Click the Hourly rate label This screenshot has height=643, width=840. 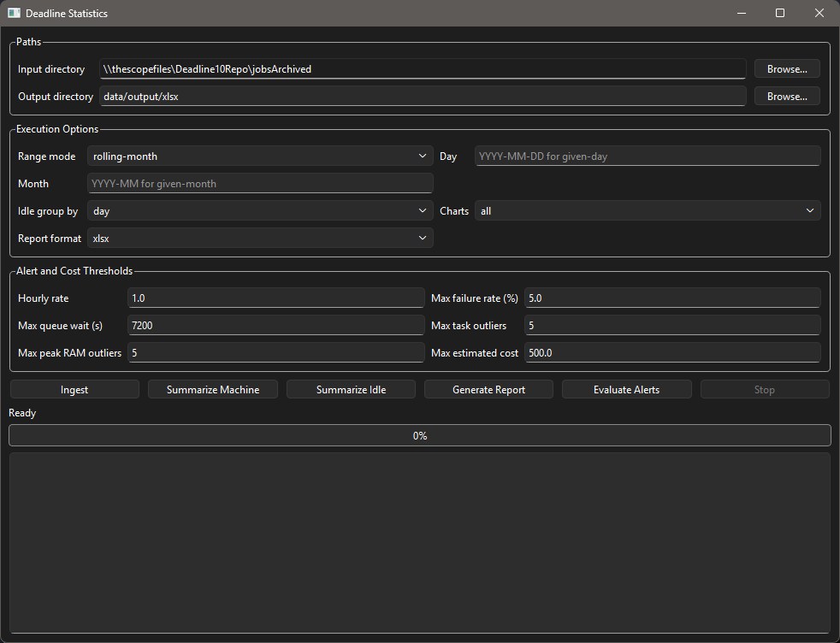(x=43, y=298)
